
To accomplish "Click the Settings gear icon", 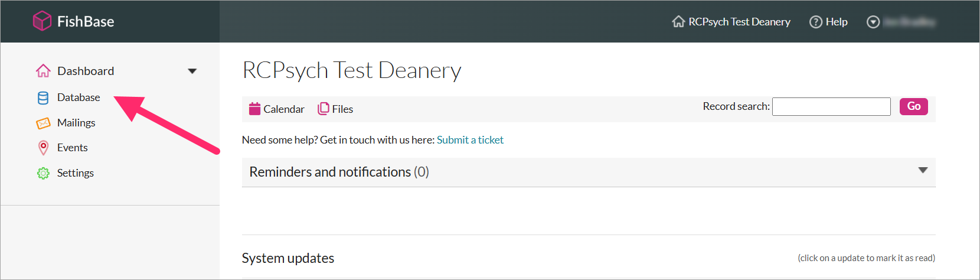I will (43, 173).
